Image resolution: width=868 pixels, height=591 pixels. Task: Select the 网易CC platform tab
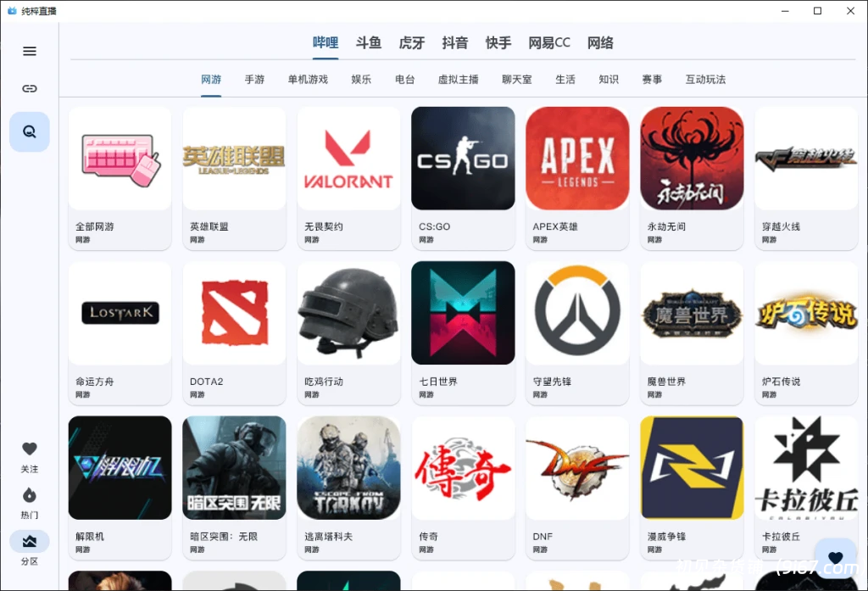[x=549, y=43]
